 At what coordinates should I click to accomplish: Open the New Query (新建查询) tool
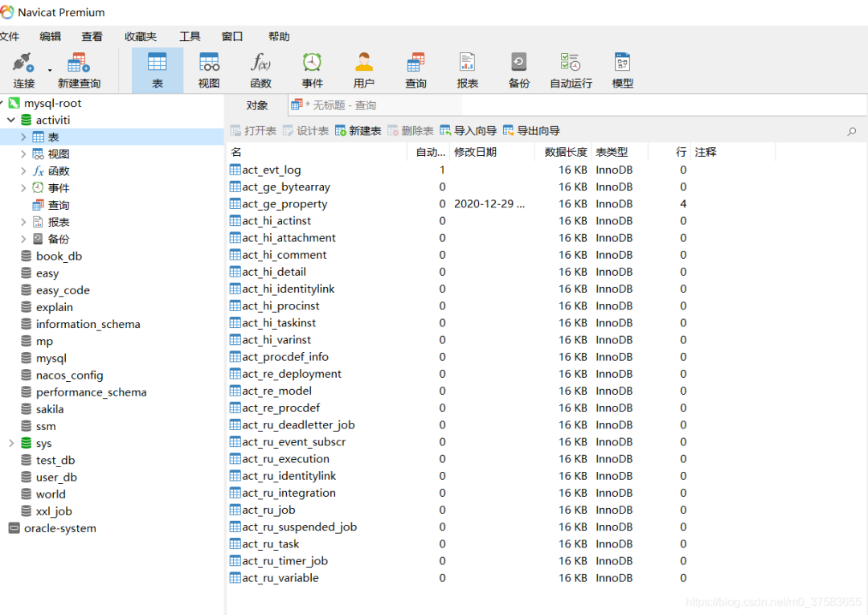pos(79,70)
